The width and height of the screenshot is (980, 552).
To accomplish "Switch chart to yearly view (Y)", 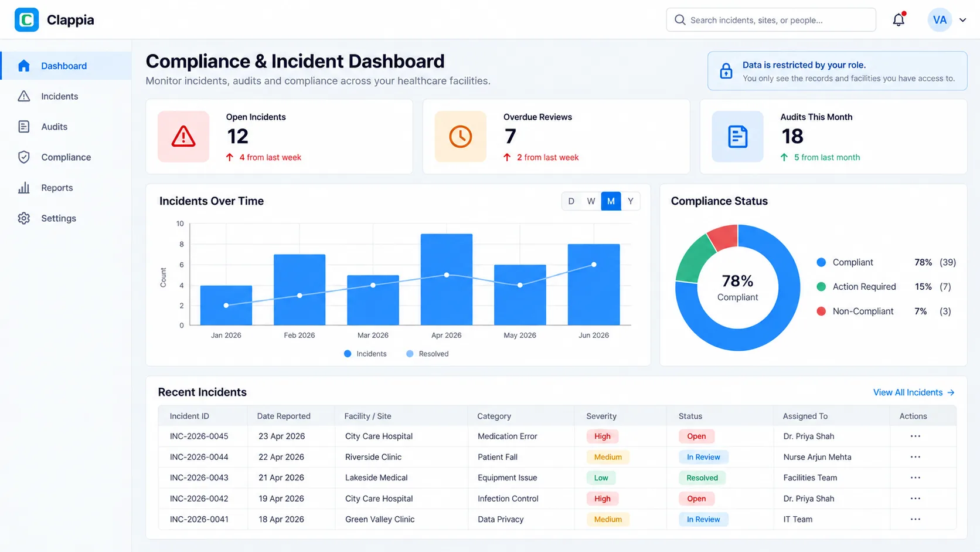I will click(631, 201).
